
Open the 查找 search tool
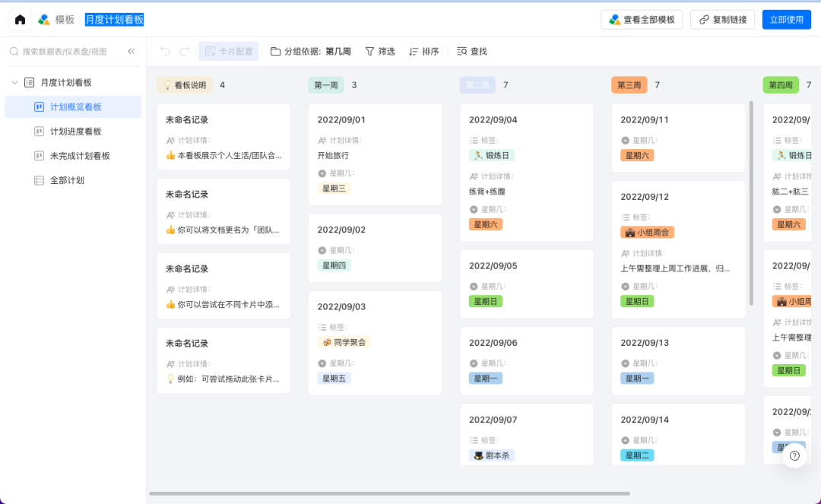tap(471, 52)
